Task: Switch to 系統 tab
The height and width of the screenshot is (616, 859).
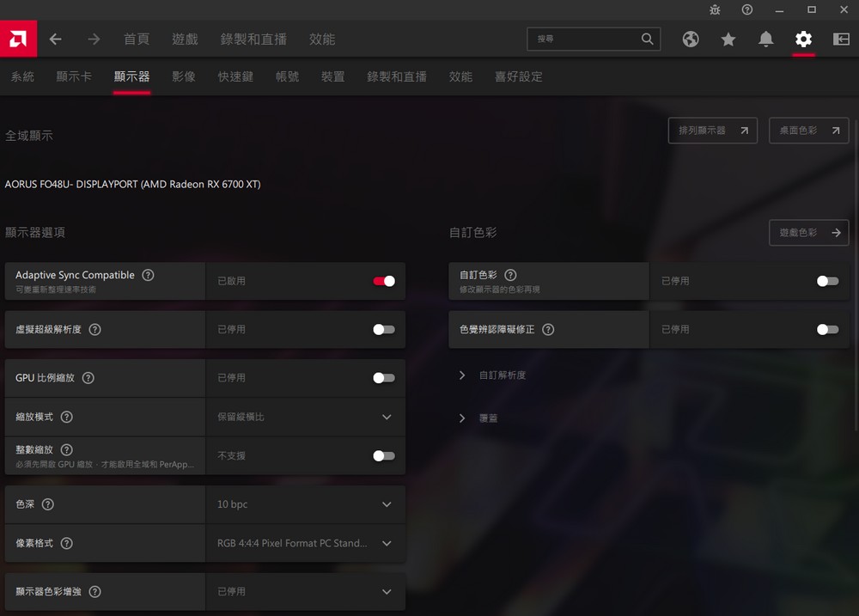Action: [x=22, y=76]
